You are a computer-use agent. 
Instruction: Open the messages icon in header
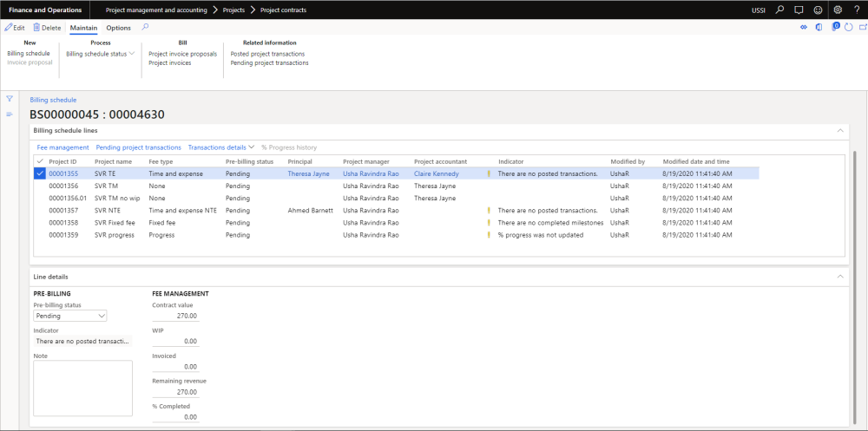click(799, 10)
